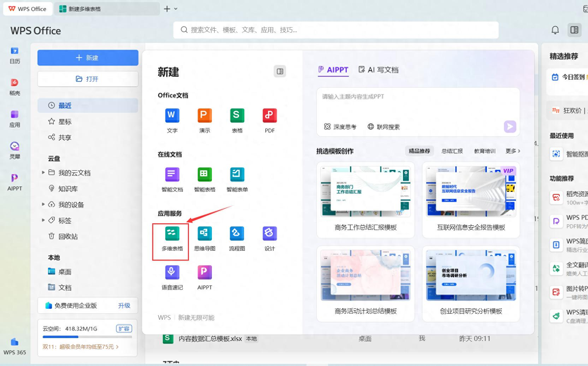Enable 联网搜索 web search option
Image resolution: width=588 pixels, height=366 pixels.
coord(384,127)
